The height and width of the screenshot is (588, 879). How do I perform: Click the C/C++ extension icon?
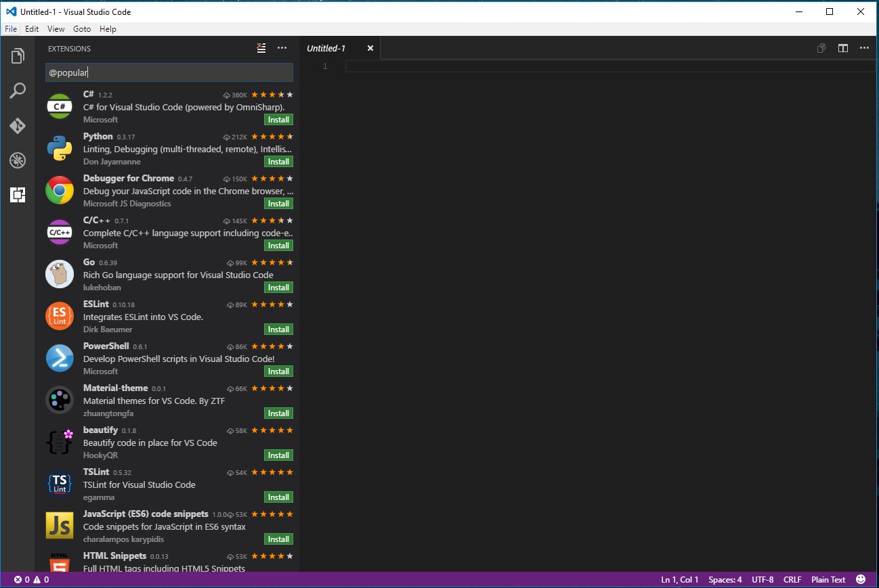click(x=60, y=233)
